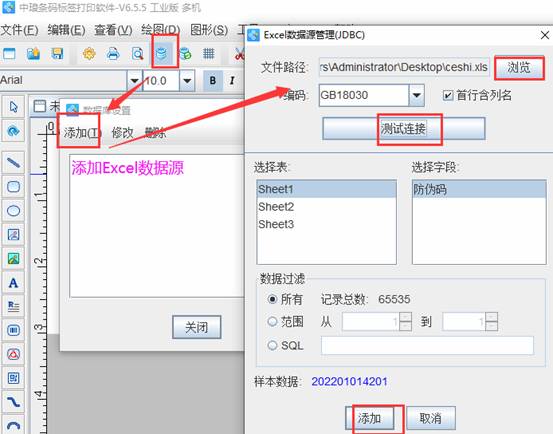Screen dimensions: 553x434
Task: Choose the ellipse drawing tool
Action: 13,210
